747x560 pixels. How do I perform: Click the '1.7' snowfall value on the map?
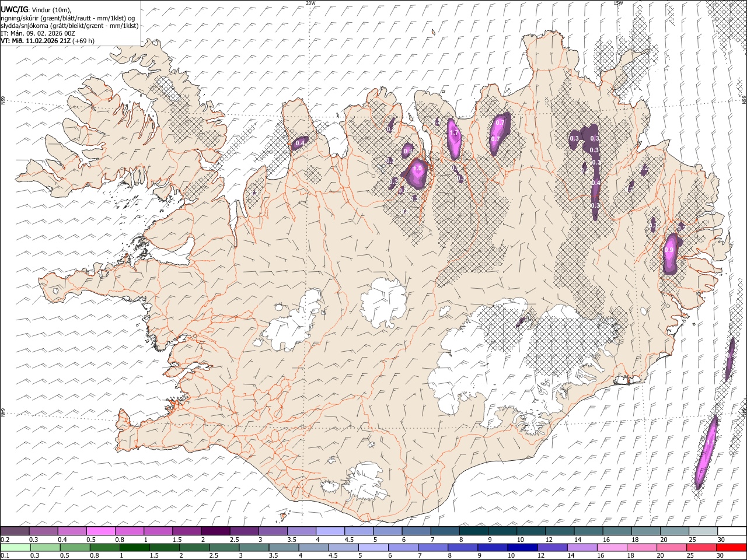click(x=455, y=134)
